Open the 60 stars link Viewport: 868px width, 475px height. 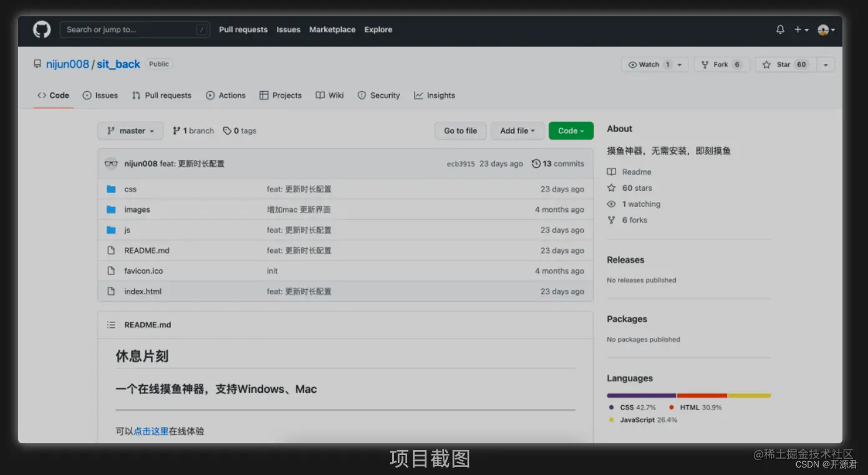(630, 188)
